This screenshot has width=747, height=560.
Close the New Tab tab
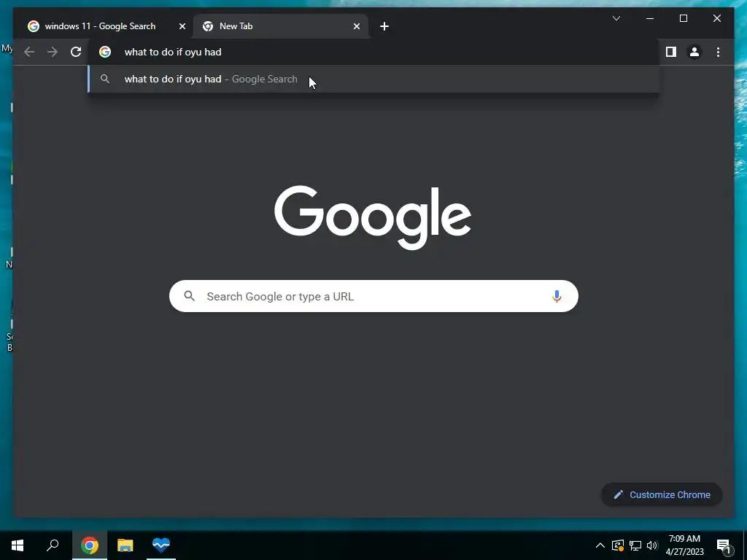[x=356, y=27]
